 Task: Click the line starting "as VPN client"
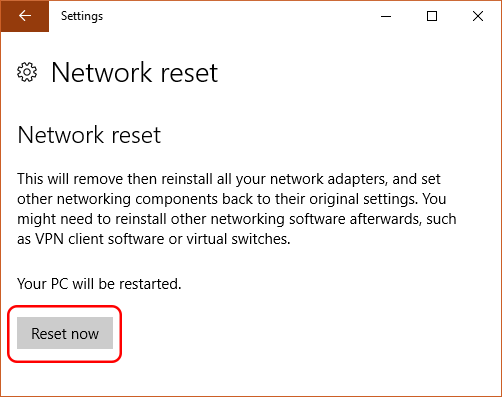(154, 239)
